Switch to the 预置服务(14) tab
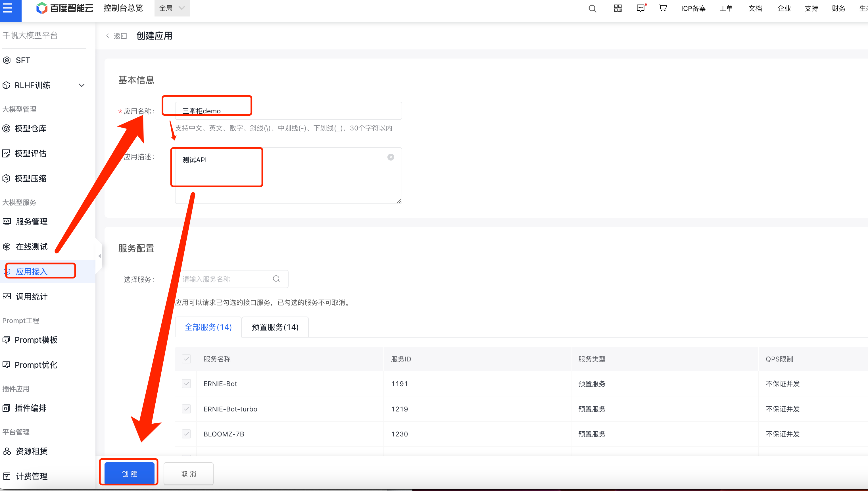Image resolution: width=868 pixels, height=491 pixels. pos(275,327)
